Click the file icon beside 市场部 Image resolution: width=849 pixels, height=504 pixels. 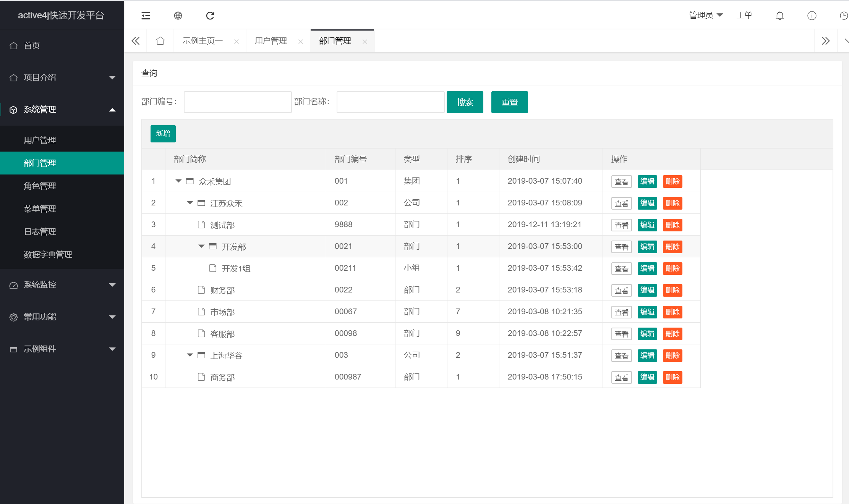click(201, 312)
